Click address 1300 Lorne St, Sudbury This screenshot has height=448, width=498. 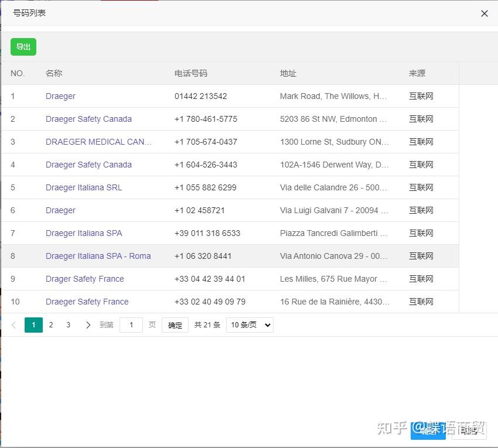[335, 142]
